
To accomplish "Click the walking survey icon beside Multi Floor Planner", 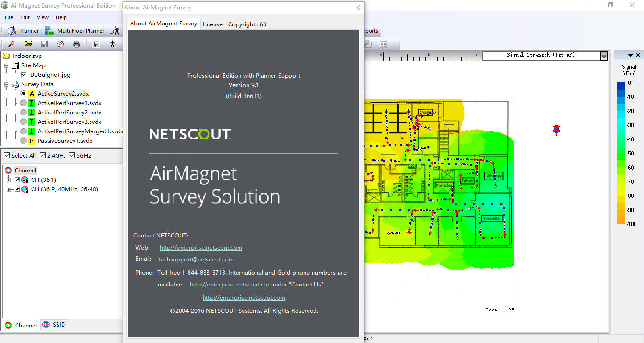I will click(115, 31).
